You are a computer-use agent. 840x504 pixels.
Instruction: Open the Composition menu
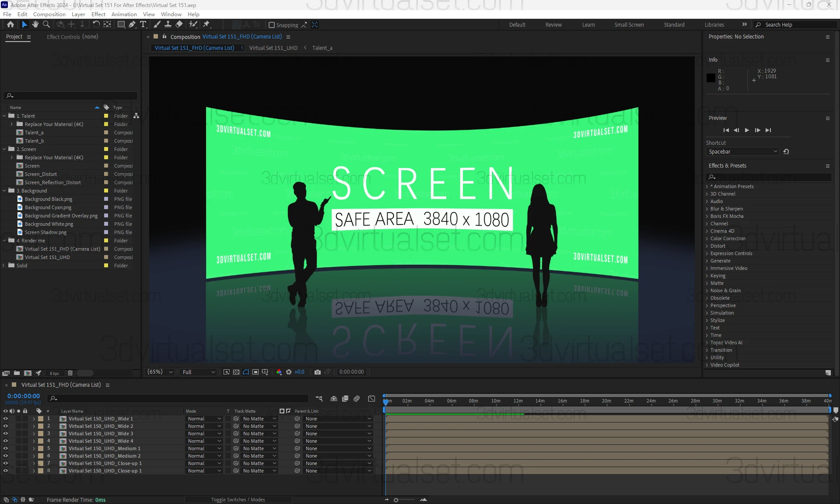click(49, 14)
